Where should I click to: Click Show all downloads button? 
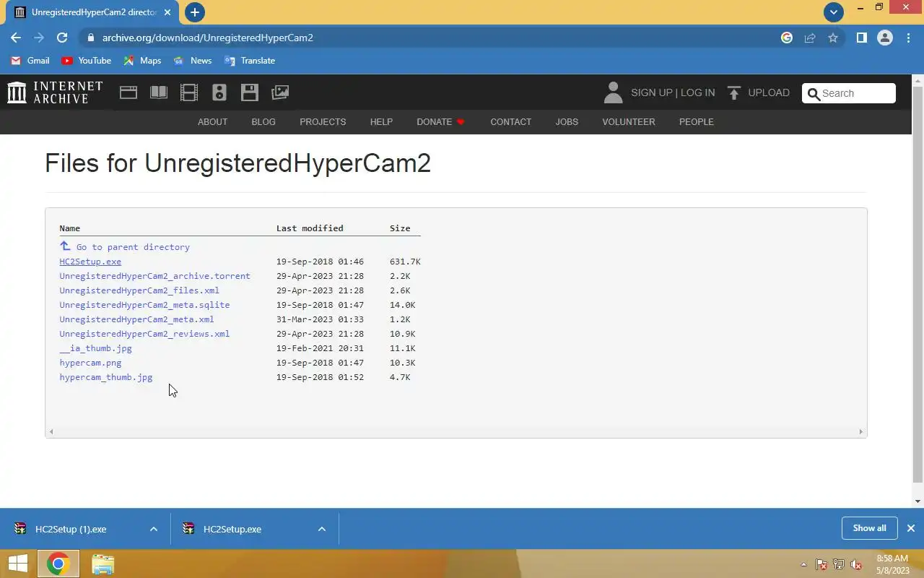click(869, 528)
